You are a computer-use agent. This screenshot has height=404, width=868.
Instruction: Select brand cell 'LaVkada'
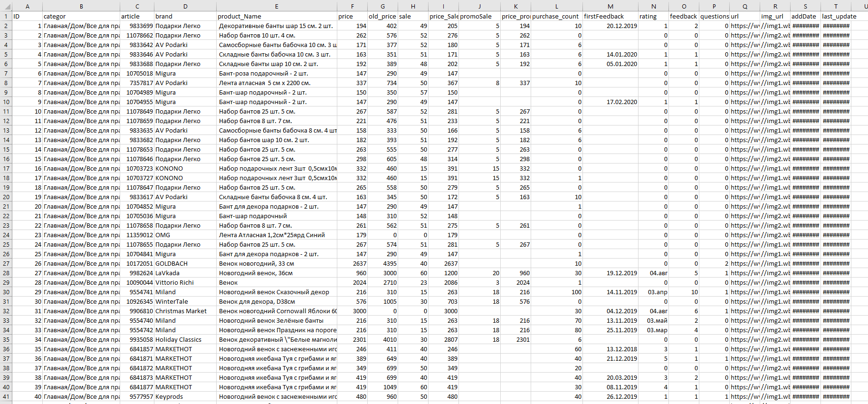185,273
